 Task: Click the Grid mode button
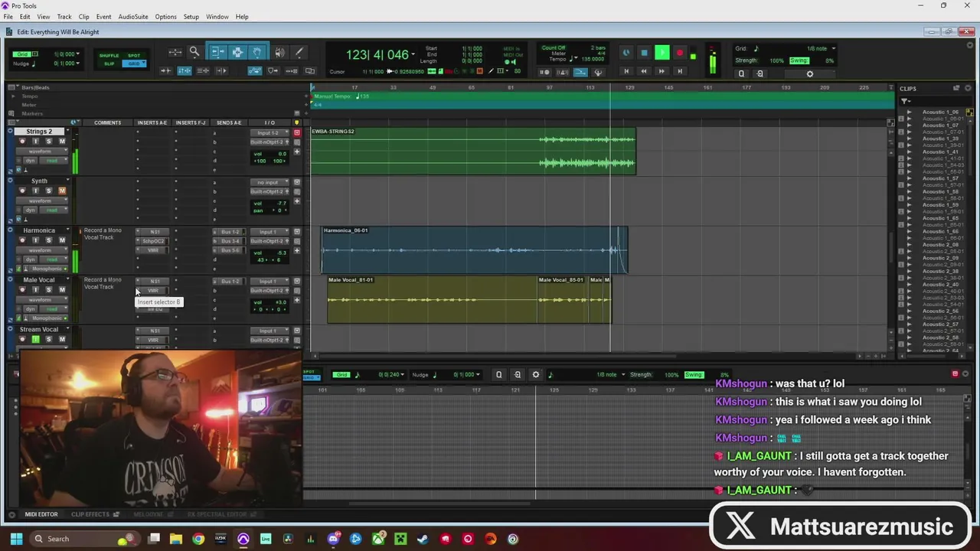[x=134, y=64]
